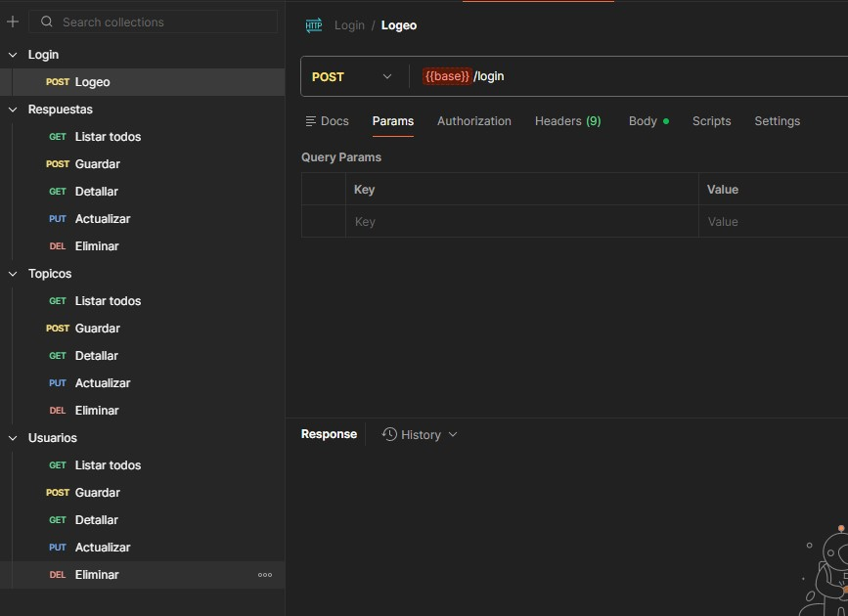Click the Docs page icon
The height and width of the screenshot is (616, 848).
coord(310,121)
